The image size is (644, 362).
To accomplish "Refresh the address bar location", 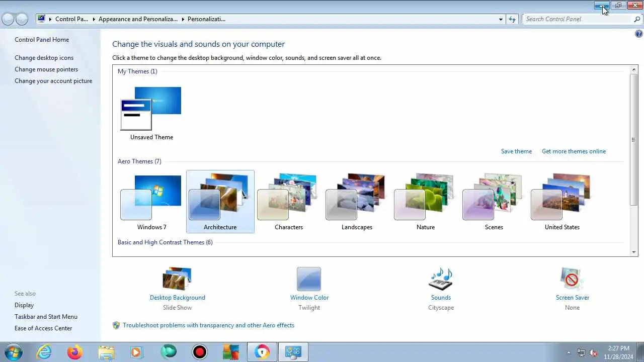I will coord(512,19).
